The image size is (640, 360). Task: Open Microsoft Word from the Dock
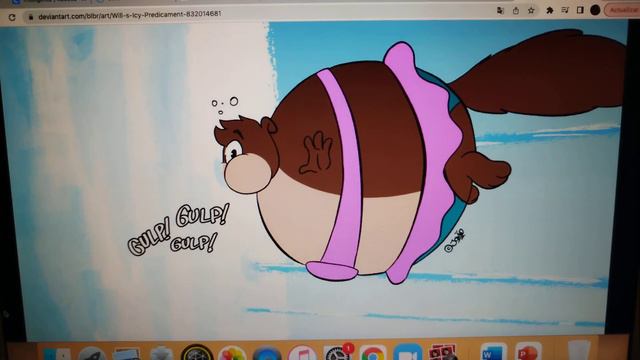point(493,352)
